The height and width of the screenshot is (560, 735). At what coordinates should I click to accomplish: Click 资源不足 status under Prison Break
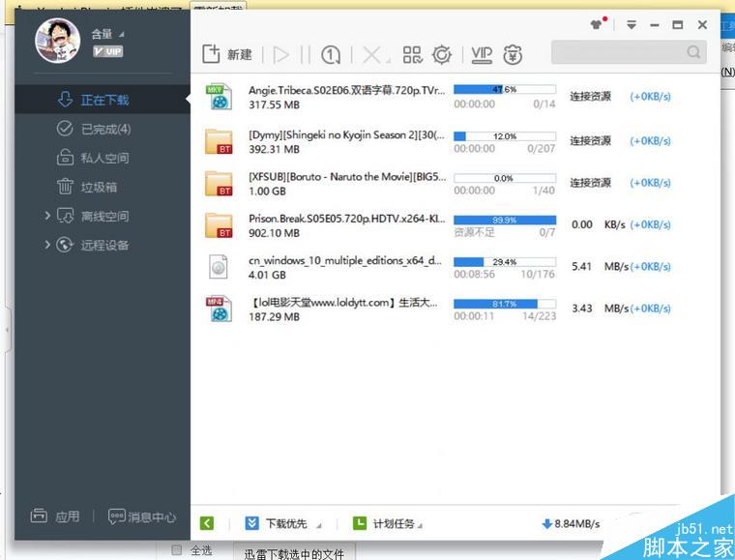474,232
